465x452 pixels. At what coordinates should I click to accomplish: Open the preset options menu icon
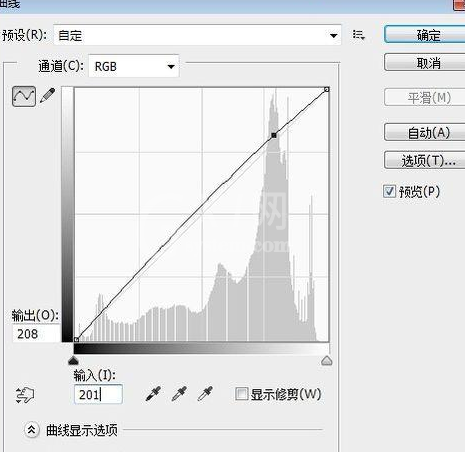tap(359, 35)
